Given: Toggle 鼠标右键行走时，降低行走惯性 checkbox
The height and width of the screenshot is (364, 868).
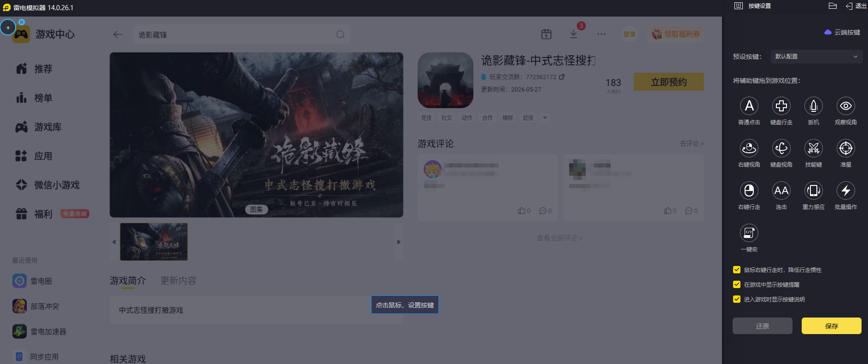Looking at the screenshot, I should click(x=737, y=270).
